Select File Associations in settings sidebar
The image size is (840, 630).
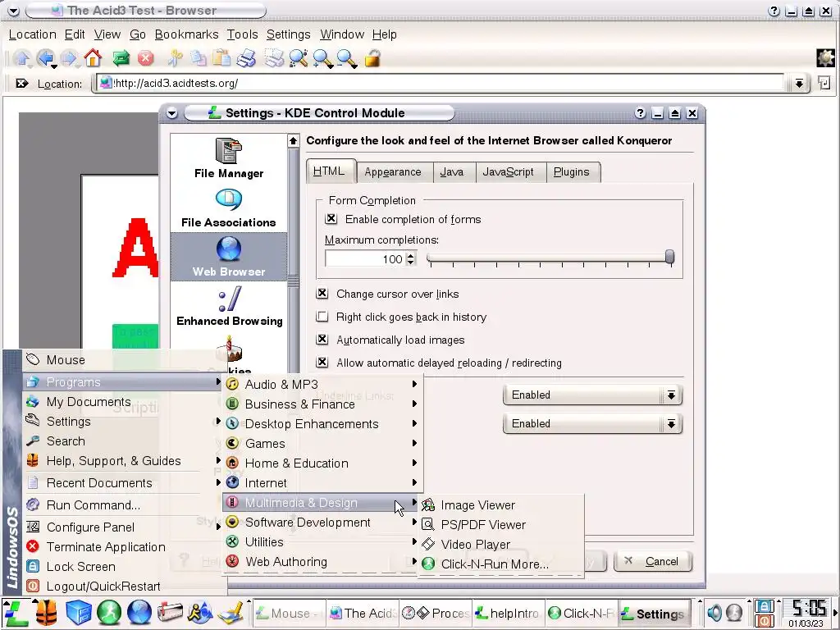[x=229, y=208]
